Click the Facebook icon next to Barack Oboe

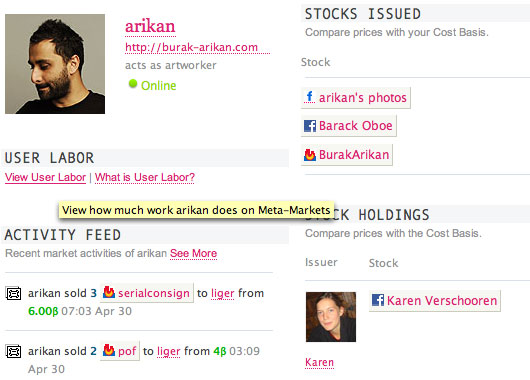point(310,126)
